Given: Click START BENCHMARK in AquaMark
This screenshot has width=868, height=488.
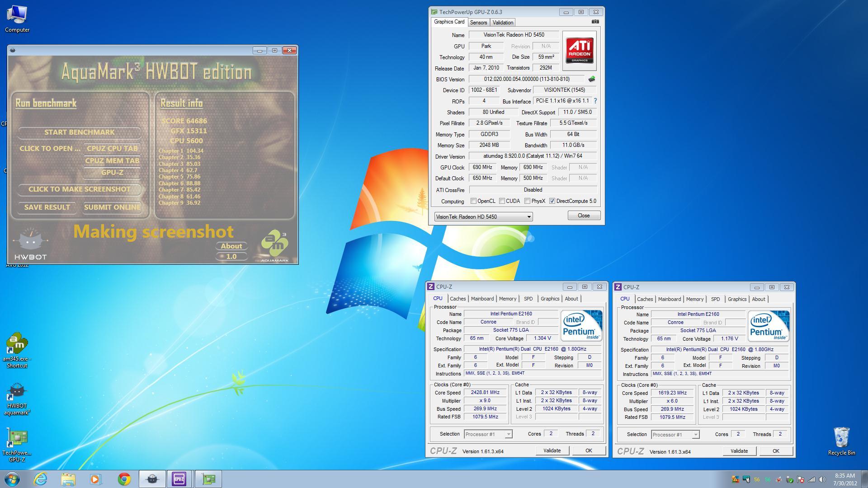Looking at the screenshot, I should click(79, 132).
